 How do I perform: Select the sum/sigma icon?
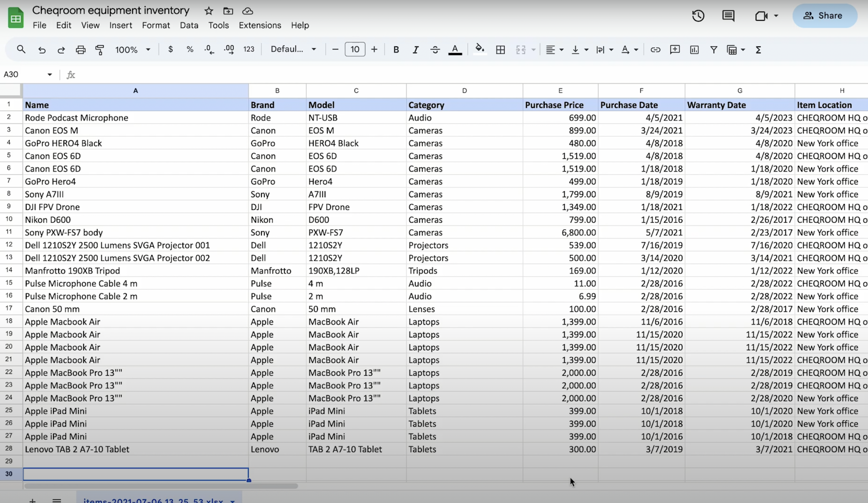[x=758, y=49]
